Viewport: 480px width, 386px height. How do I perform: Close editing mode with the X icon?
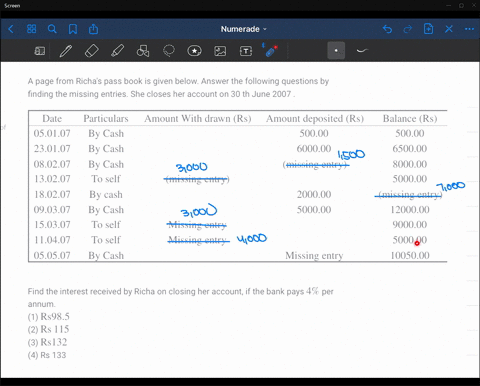449,29
